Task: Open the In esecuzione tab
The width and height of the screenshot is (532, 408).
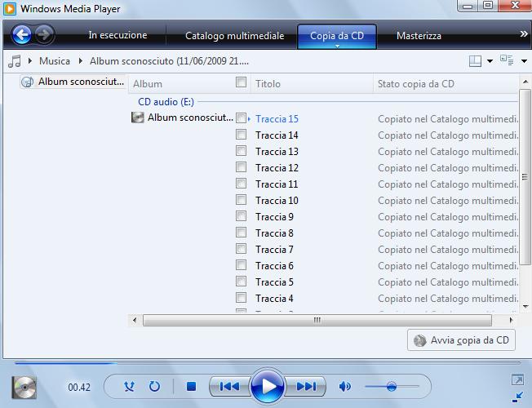Action: pyautogui.click(x=117, y=35)
